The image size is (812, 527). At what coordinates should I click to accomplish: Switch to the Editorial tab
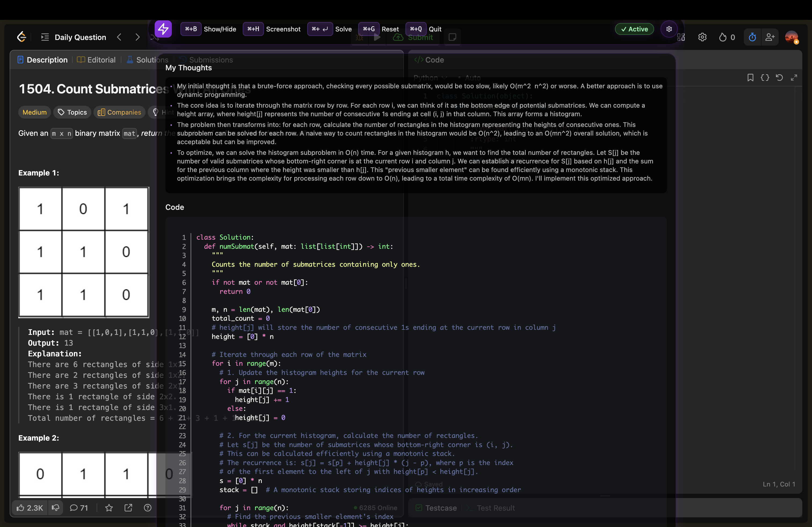pos(97,60)
